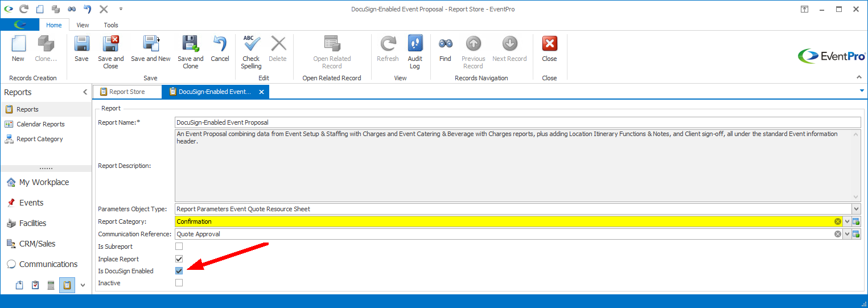Open the EventPro application menu button
The width and height of the screenshot is (868, 308).
[19, 24]
